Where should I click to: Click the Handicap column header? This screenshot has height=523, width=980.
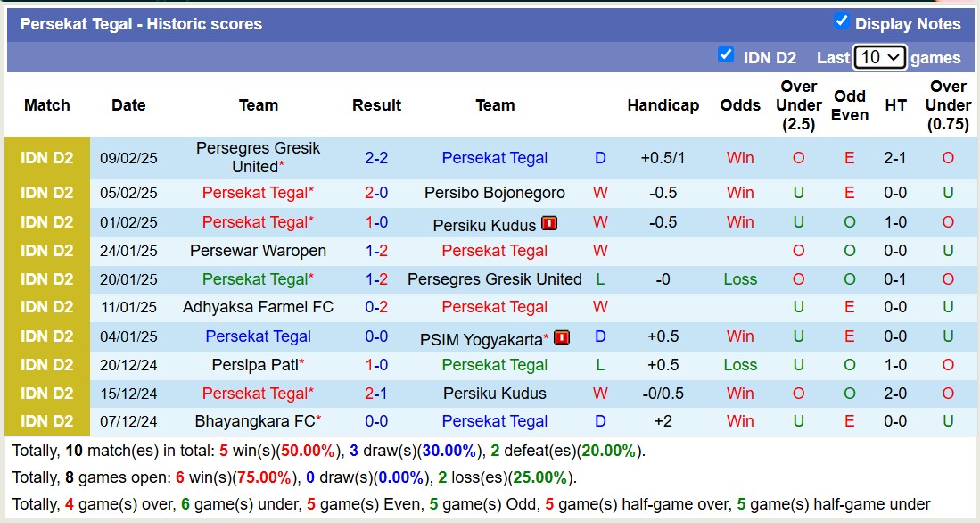pyautogui.click(x=663, y=104)
